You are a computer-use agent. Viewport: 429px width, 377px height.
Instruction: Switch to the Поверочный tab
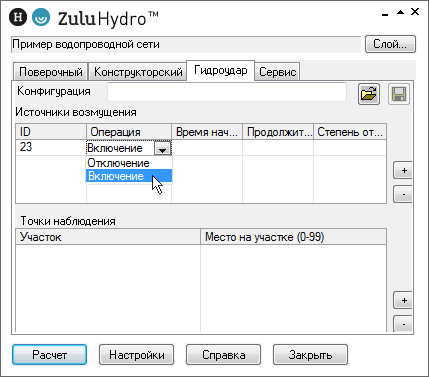[x=51, y=72]
